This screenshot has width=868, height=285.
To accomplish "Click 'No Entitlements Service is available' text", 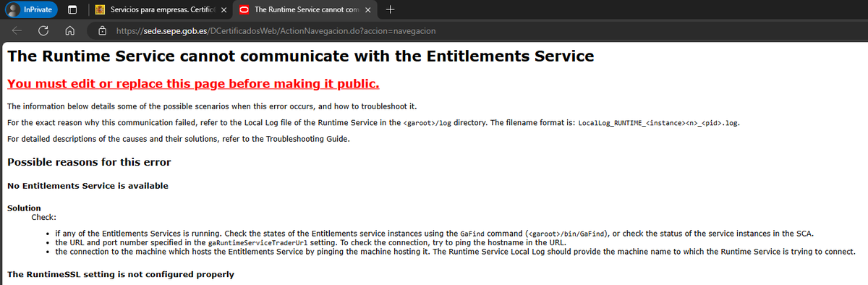I will (x=88, y=186).
